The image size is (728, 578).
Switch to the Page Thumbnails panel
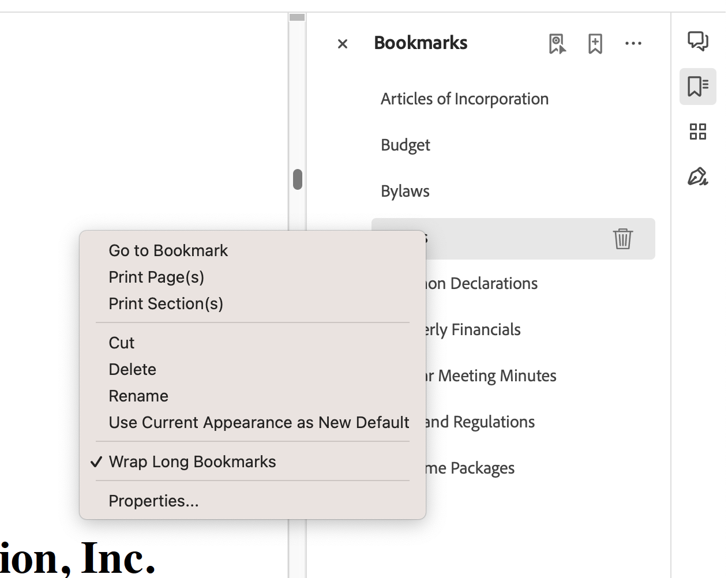click(697, 132)
